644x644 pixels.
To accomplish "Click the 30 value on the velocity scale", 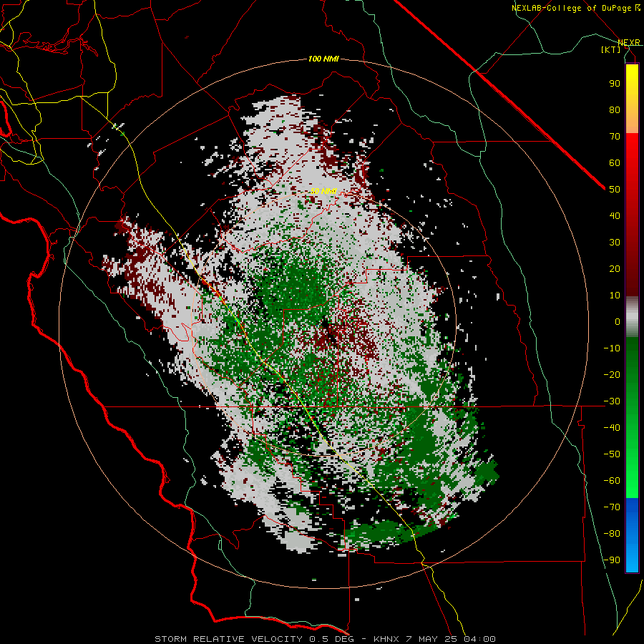I will click(615, 243).
